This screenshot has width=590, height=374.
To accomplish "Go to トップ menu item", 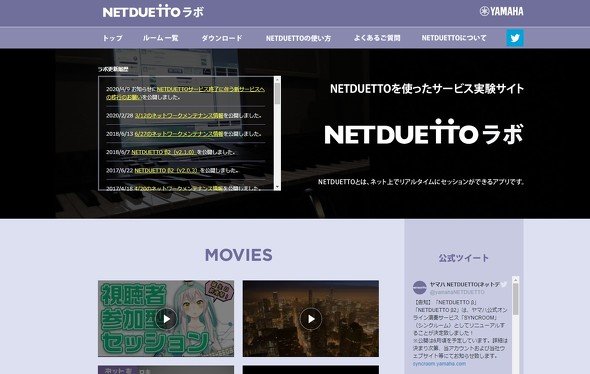I will 113,38.
